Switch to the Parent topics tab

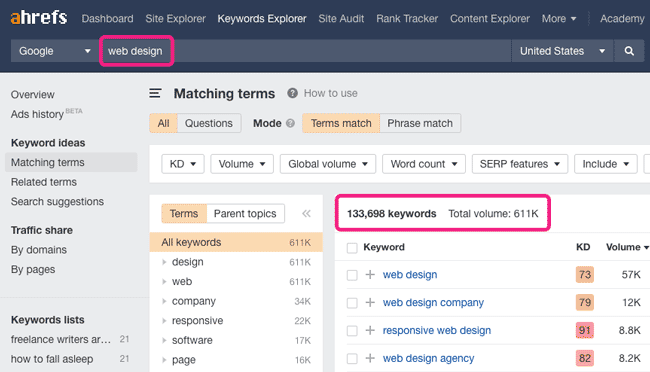pos(245,214)
